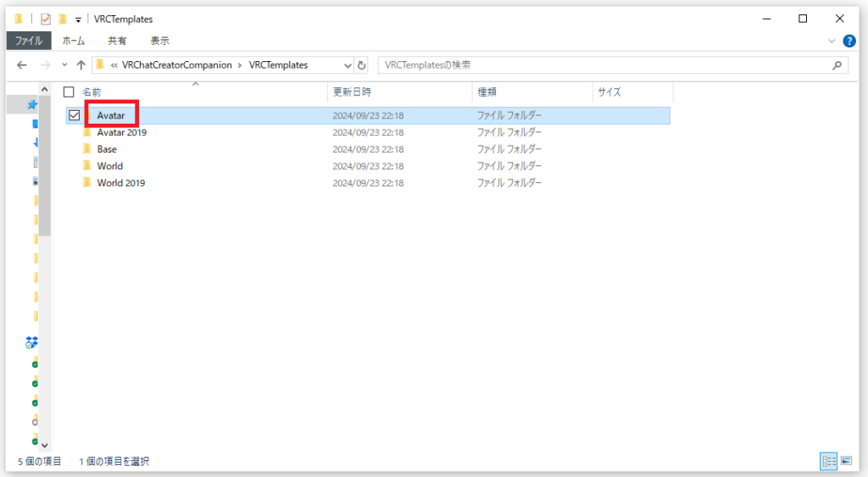Click the Avatar 2019 folder icon
Image resolution: width=868 pixels, height=477 pixels.
87,132
